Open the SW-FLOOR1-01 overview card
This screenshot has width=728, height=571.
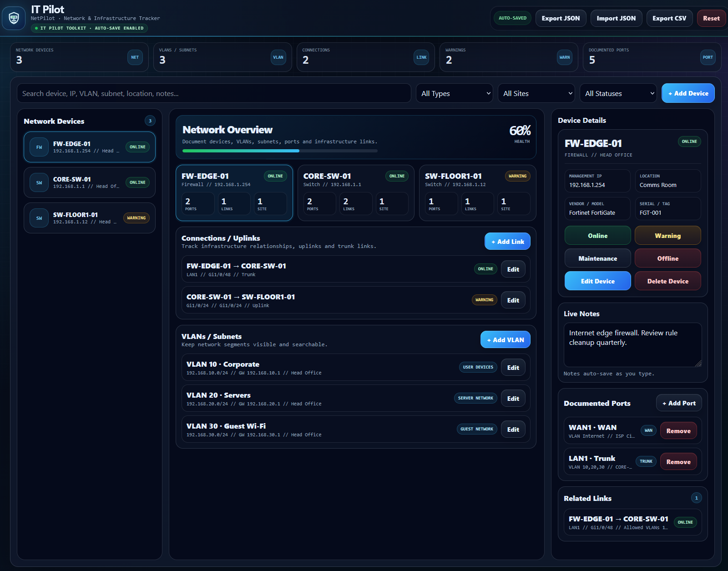(478, 193)
